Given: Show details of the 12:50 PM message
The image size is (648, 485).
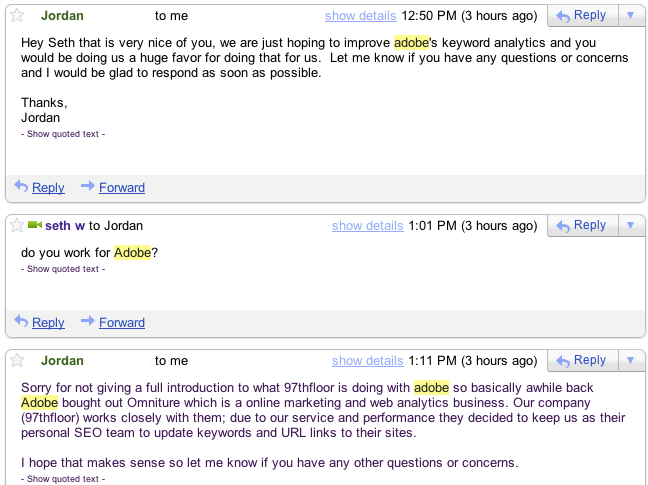Looking at the screenshot, I should tap(361, 16).
